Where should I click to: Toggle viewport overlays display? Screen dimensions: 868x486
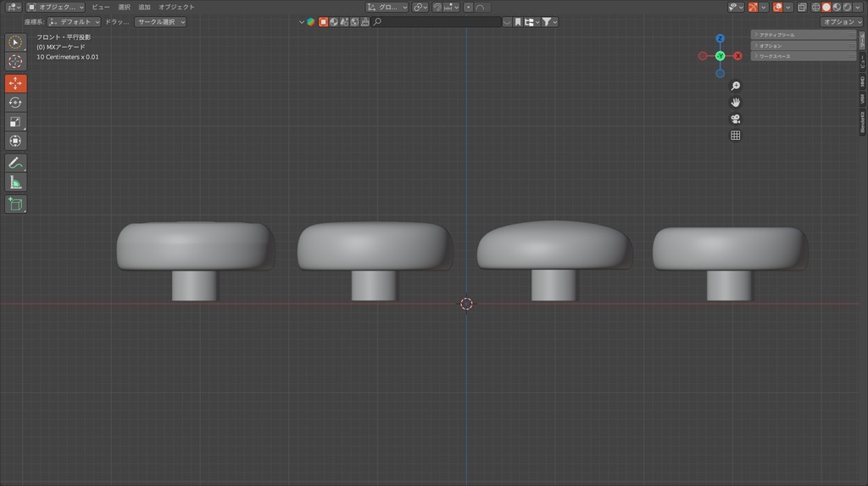778,7
